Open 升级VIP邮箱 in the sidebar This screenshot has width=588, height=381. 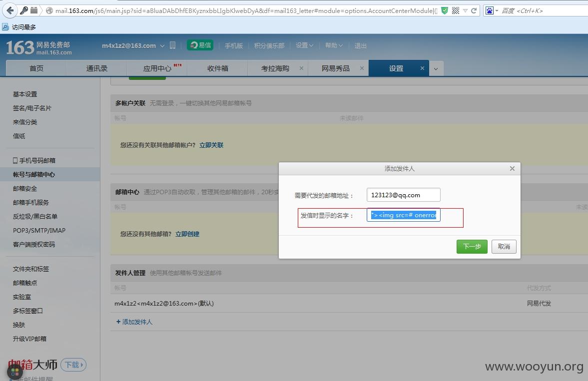29,339
